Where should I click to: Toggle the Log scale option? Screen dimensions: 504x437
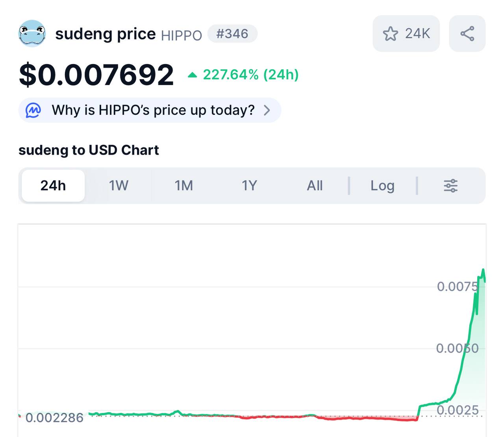[x=382, y=186]
